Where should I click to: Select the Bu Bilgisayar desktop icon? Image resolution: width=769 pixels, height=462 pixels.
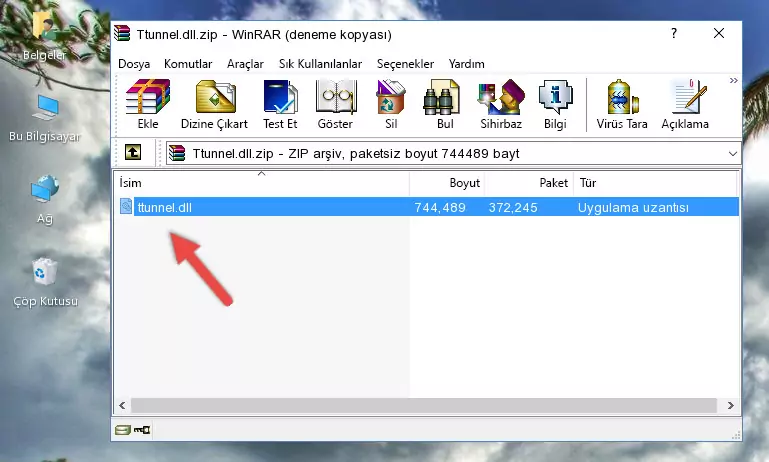45,118
